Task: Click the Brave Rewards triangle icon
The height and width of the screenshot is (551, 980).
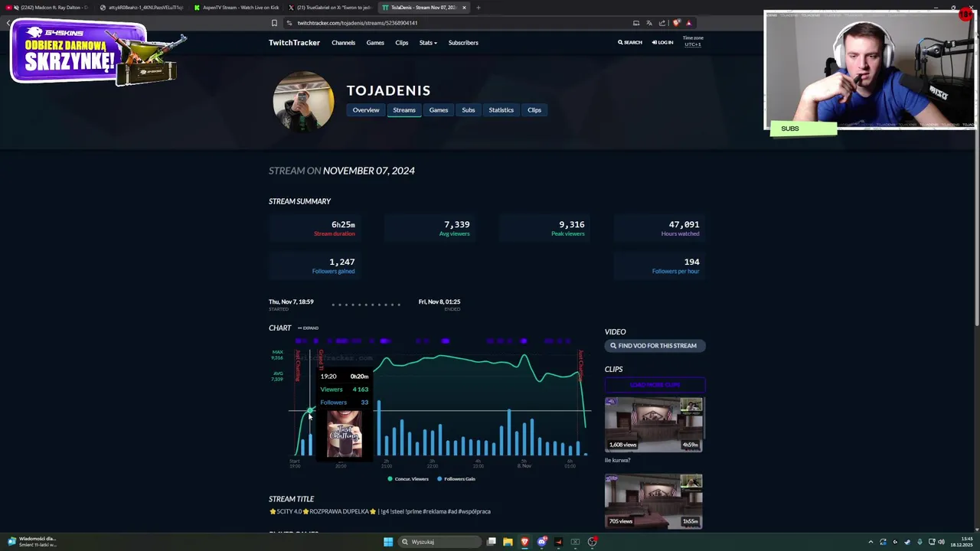Action: tap(688, 23)
